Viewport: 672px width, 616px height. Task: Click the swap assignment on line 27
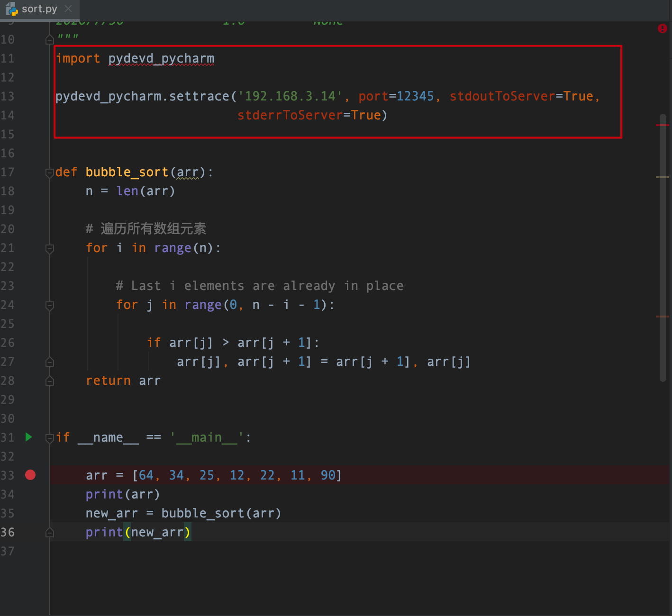324,362
